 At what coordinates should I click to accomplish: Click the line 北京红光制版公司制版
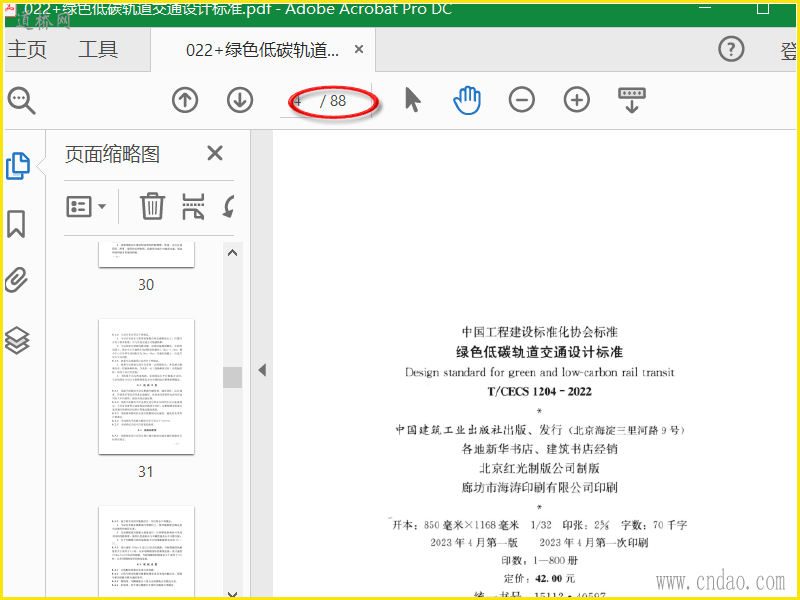(539, 468)
